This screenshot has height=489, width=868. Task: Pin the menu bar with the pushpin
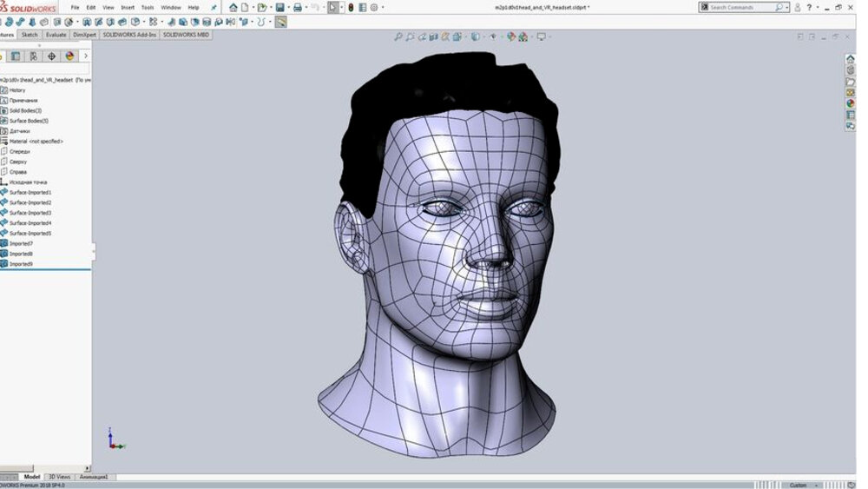pyautogui.click(x=214, y=7)
